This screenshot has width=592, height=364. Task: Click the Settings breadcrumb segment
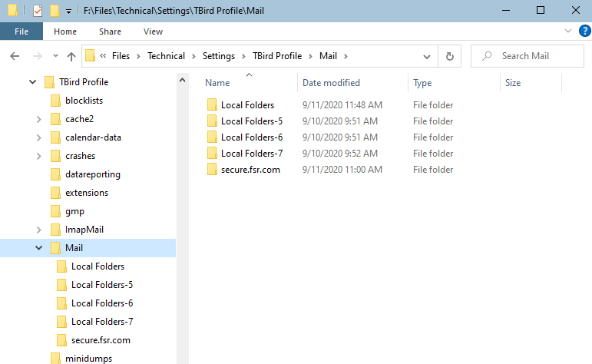(x=219, y=56)
